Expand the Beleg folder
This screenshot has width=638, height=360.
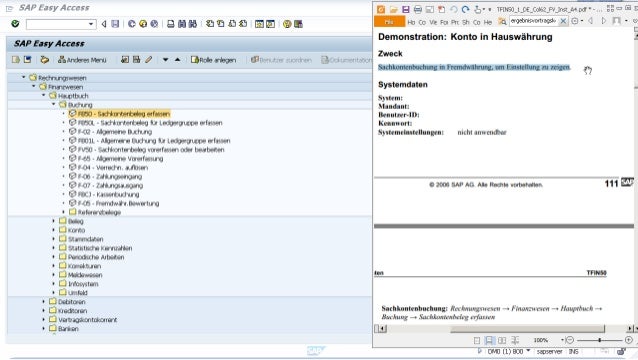[x=54, y=221]
